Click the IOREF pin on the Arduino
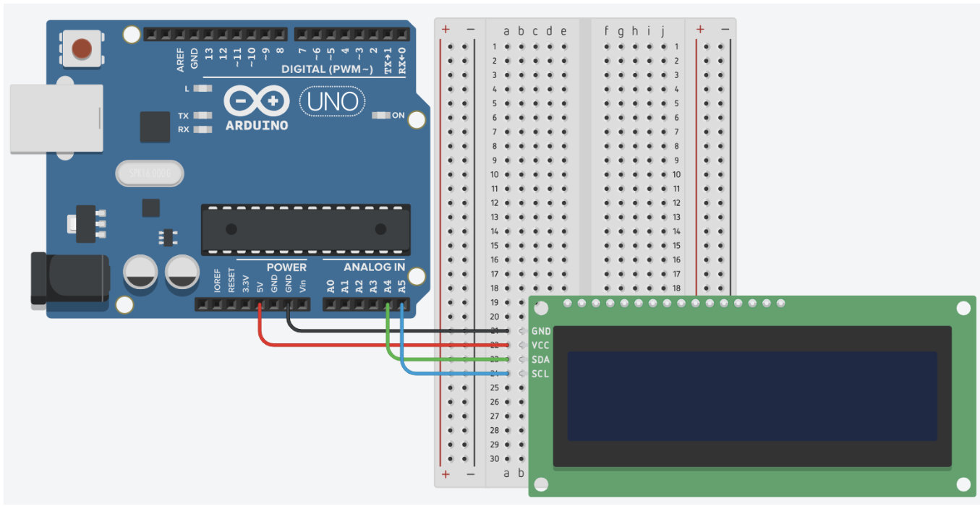Image resolution: width=980 pixels, height=506 pixels. tap(217, 305)
